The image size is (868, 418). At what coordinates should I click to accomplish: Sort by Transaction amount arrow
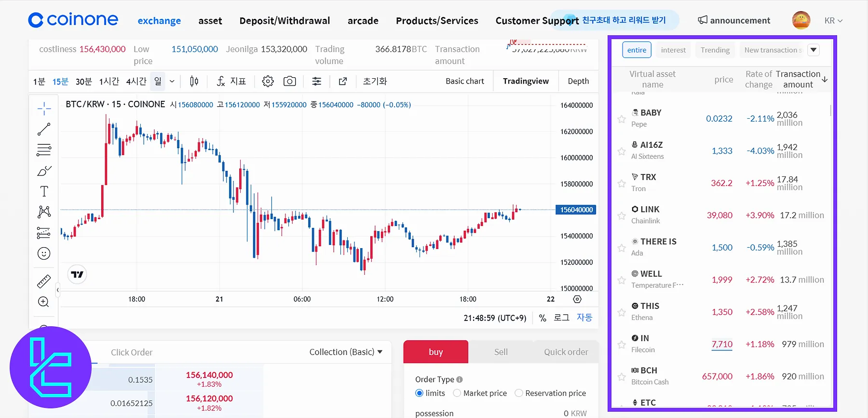(x=825, y=79)
